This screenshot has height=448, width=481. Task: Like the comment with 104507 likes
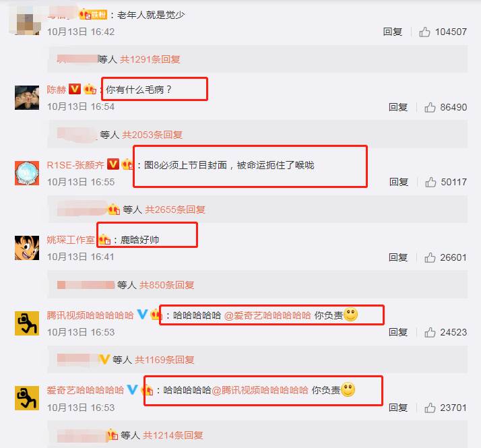(424, 32)
